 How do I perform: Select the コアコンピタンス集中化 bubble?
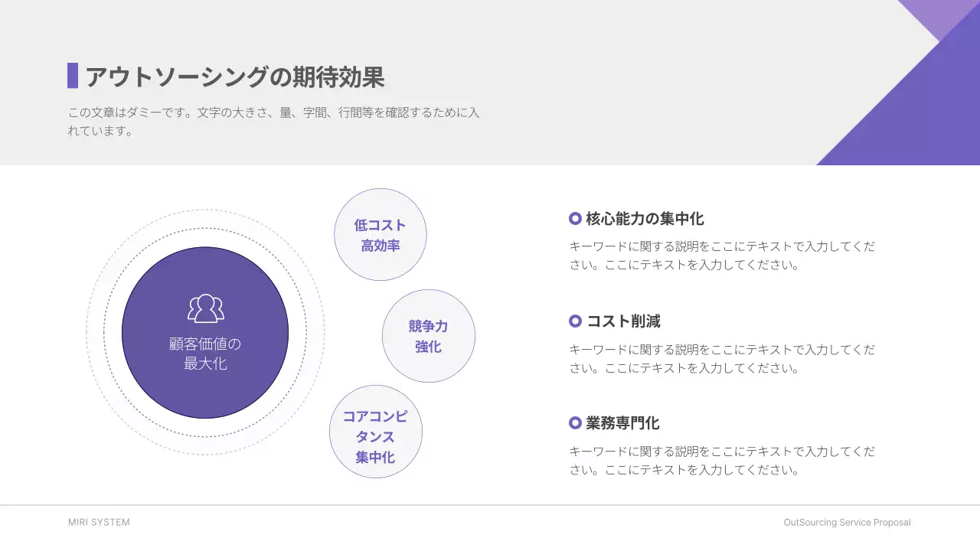(x=375, y=432)
